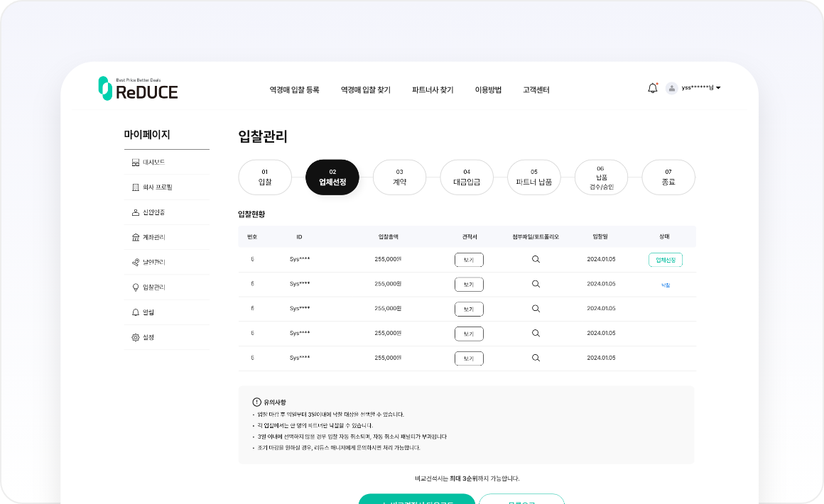
Task: Go to 계좌관리 in the sidebar
Action: pos(153,237)
